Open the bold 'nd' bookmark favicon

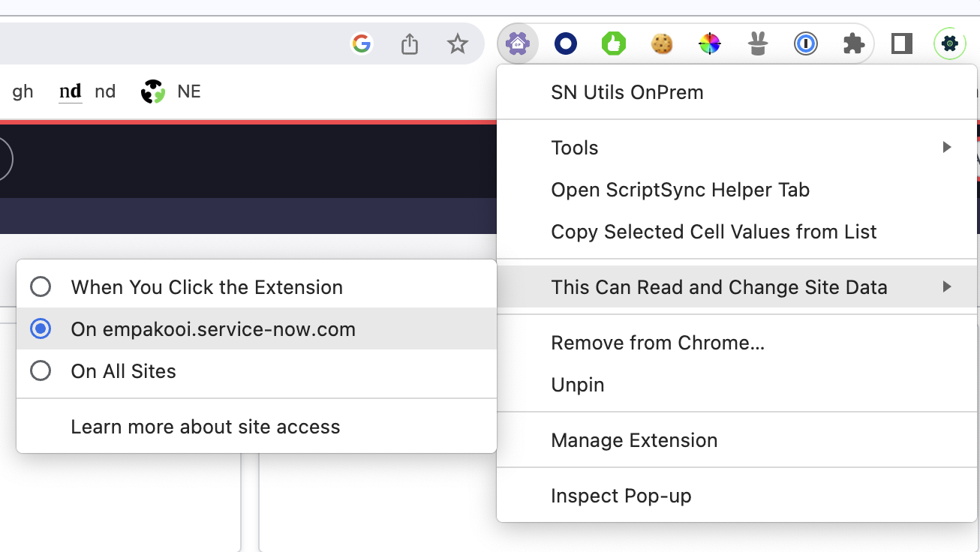coord(71,91)
